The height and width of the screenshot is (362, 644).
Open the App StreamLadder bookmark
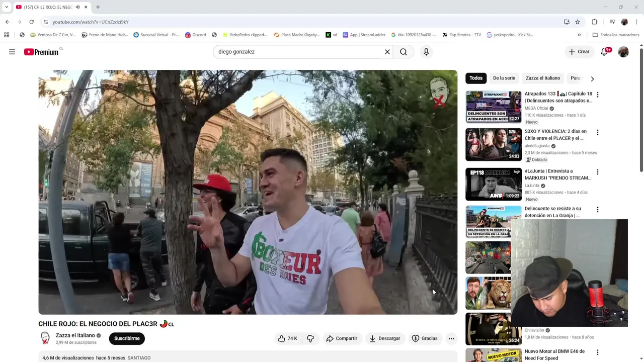(364, 35)
